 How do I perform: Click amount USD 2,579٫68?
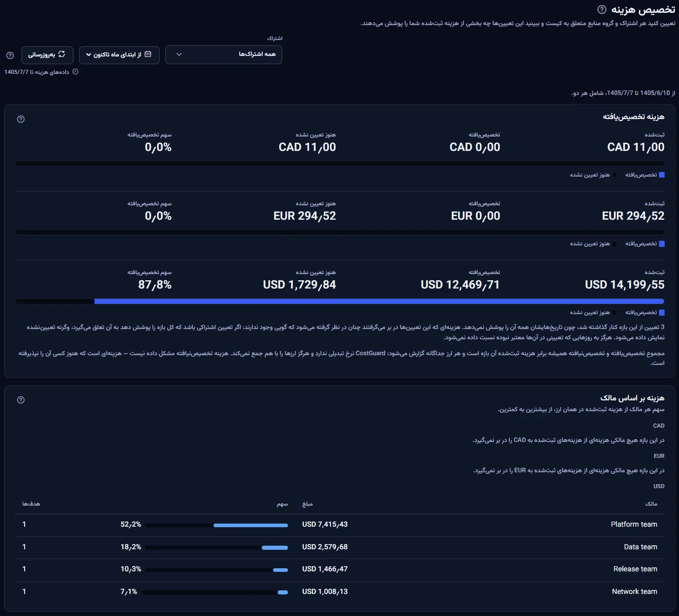click(x=325, y=547)
